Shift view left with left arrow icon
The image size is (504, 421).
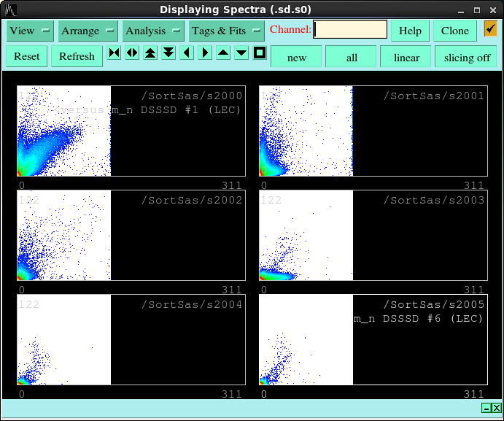click(x=187, y=53)
